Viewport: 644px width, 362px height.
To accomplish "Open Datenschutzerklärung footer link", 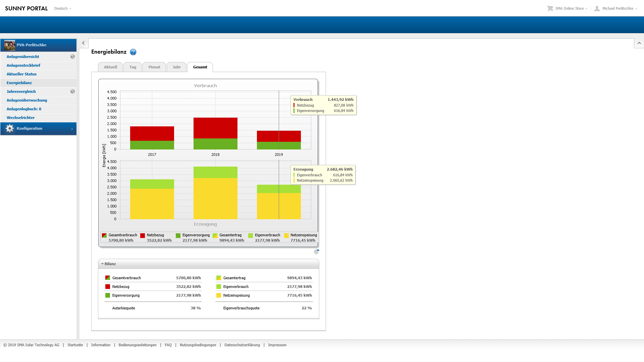I will [242, 345].
